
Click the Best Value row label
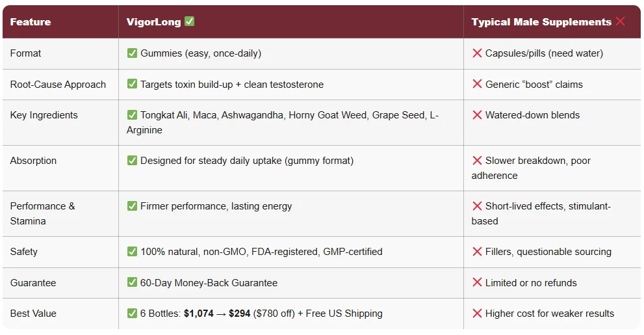pos(33,314)
